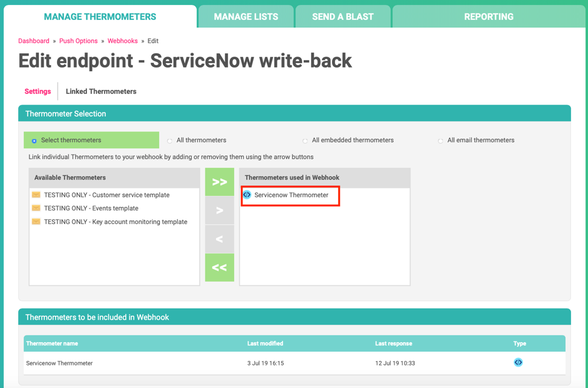Open the Push Options breadcrumb link
Image resolution: width=588 pixels, height=388 pixels.
click(x=78, y=41)
